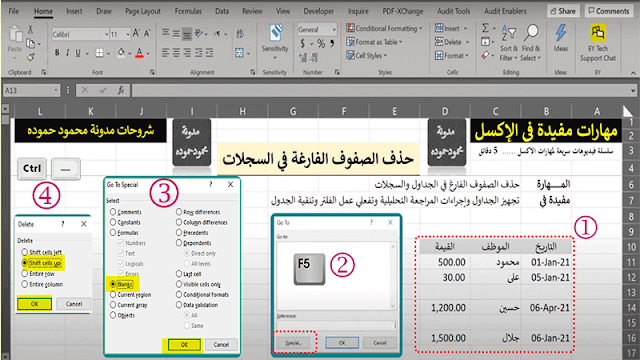Select Constants radio in Go To Special picture
The height and width of the screenshot is (360, 640).
coord(113,222)
